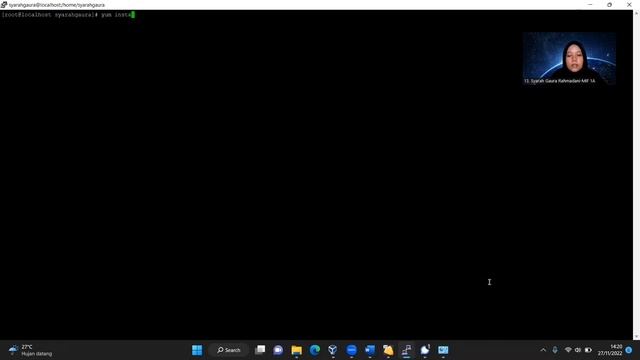Image resolution: width=640 pixels, height=360 pixels.
Task: Switch to Zoom in the taskbar
Action: (351, 350)
